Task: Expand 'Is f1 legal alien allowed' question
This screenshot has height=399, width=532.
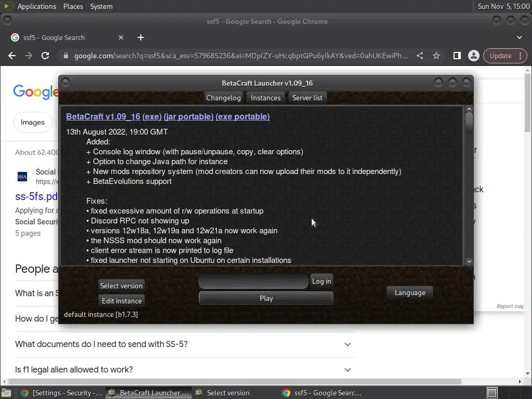Action: point(184,370)
